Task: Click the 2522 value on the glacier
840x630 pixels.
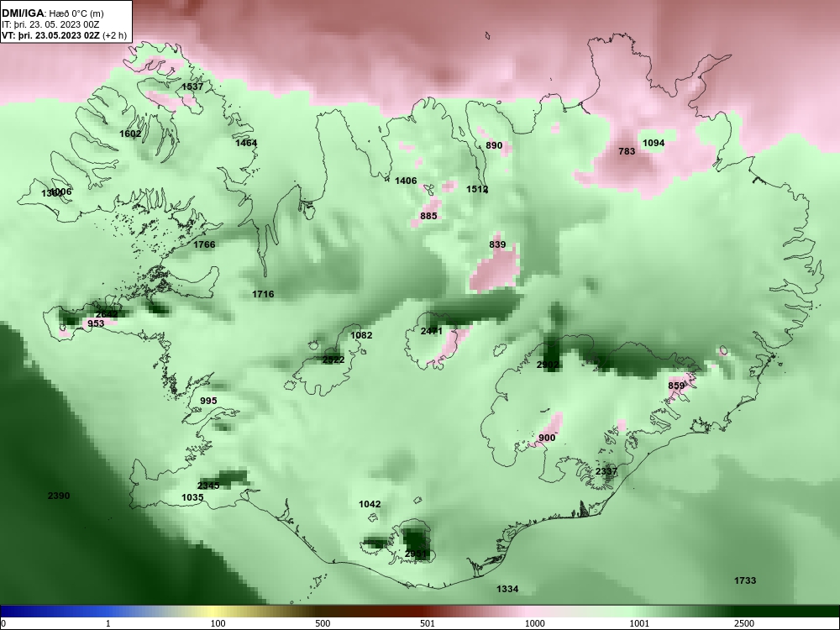Action: point(333,360)
